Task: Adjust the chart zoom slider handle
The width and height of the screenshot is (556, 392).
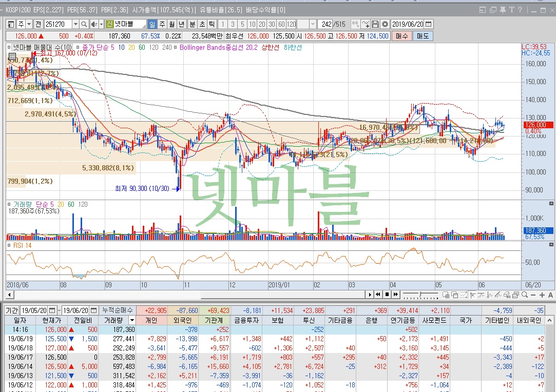Action: click(420, 295)
